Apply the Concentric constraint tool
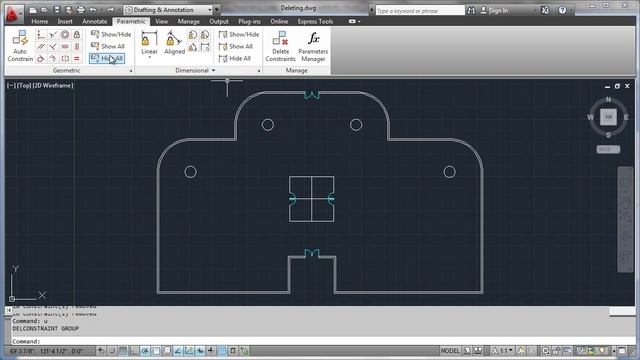The width and height of the screenshot is (640, 360). tap(65, 35)
